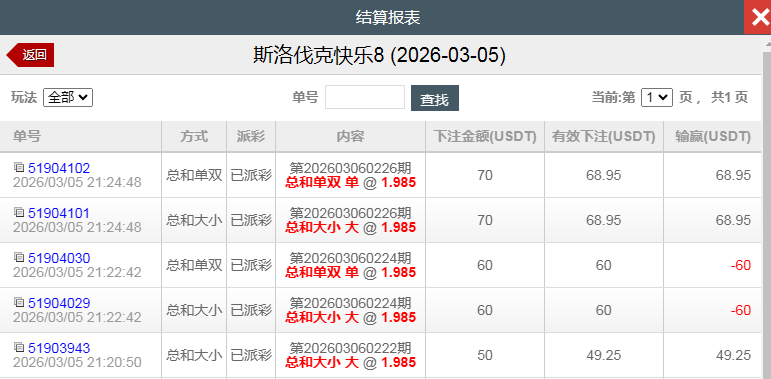Click the 有效下注(USDT) column header

coord(603,136)
